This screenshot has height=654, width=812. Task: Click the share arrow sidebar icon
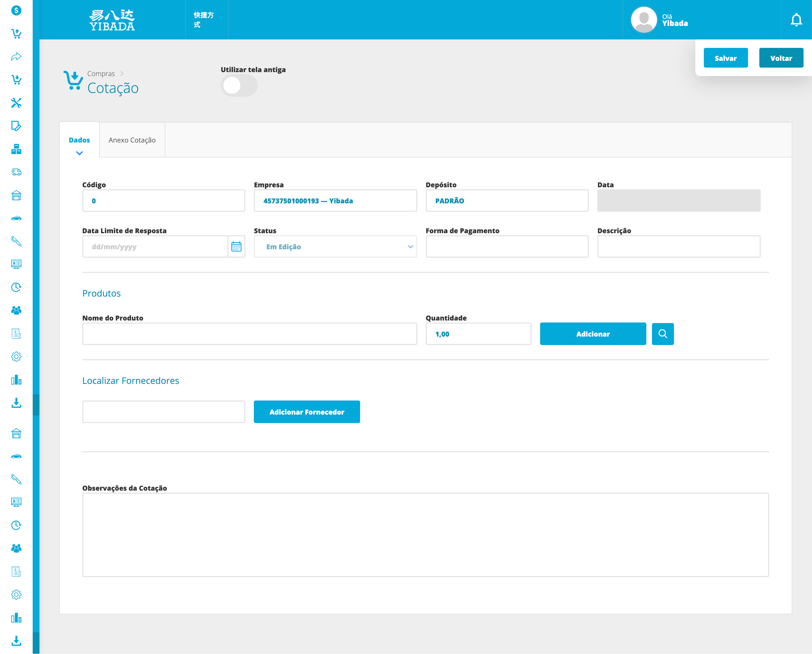[16, 57]
